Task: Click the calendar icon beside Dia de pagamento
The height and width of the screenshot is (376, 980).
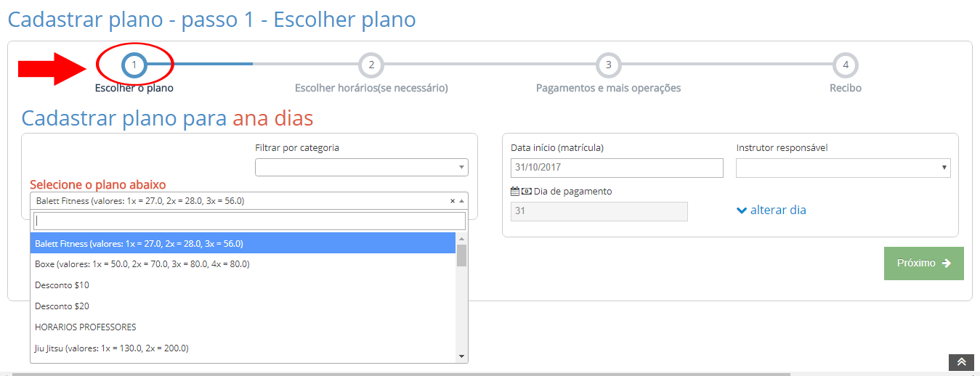Action: point(515,192)
